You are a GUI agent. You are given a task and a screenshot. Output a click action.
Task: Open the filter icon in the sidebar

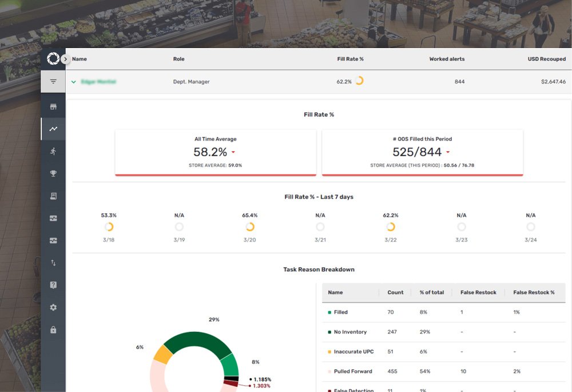tap(53, 82)
